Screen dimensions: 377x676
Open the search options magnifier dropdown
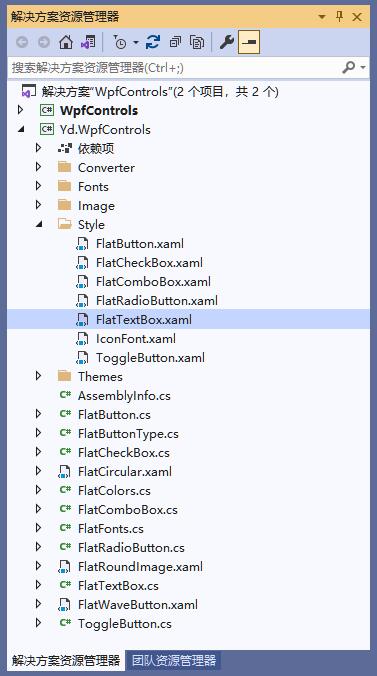354,68
